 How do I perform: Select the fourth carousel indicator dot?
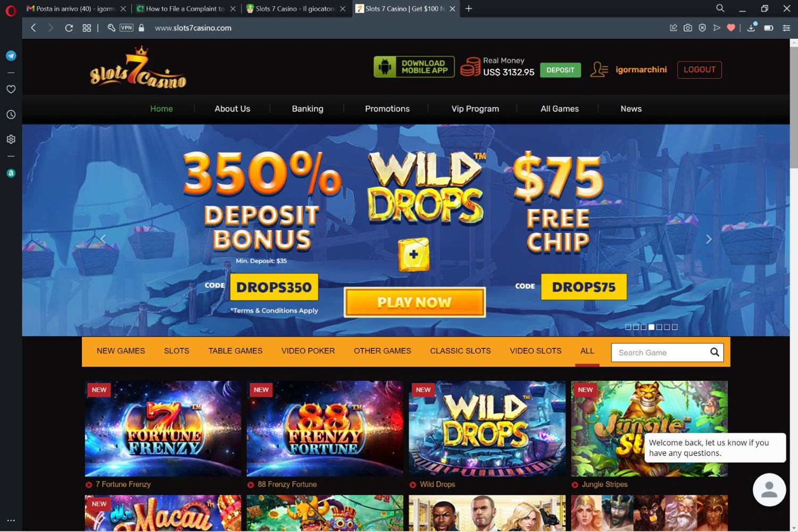(x=651, y=327)
